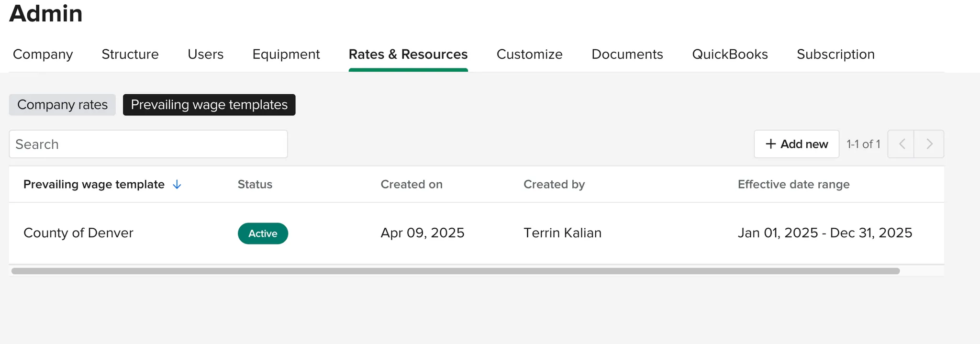The image size is (980, 344).
Task: Go to the Subscription tab
Action: click(835, 55)
